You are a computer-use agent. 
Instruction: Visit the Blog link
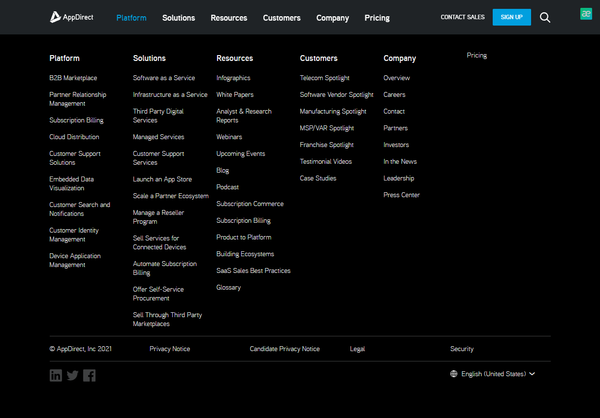coord(222,170)
